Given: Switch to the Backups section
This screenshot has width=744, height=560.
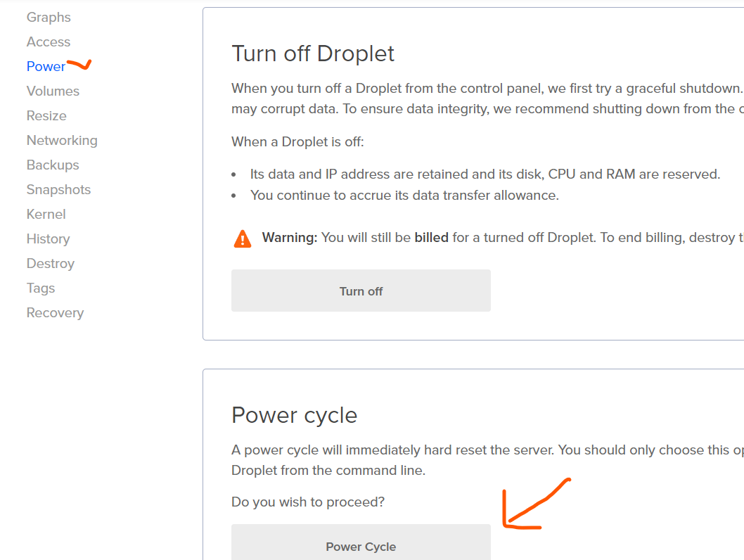Looking at the screenshot, I should (53, 165).
